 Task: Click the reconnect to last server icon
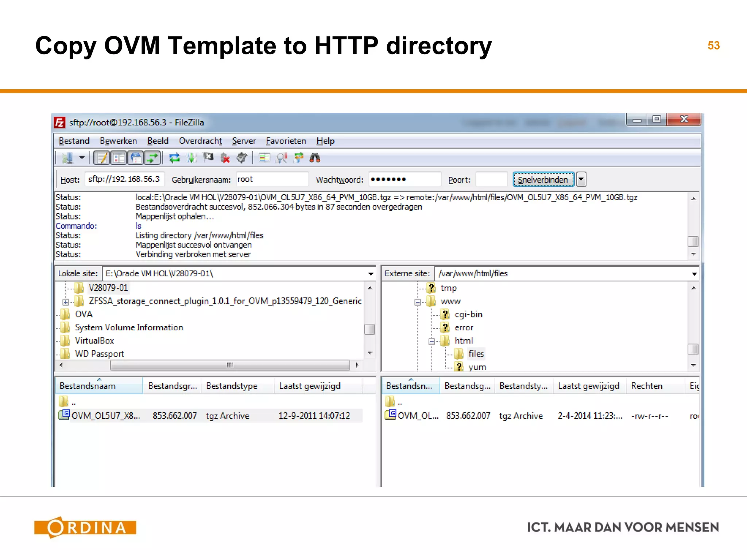242,158
